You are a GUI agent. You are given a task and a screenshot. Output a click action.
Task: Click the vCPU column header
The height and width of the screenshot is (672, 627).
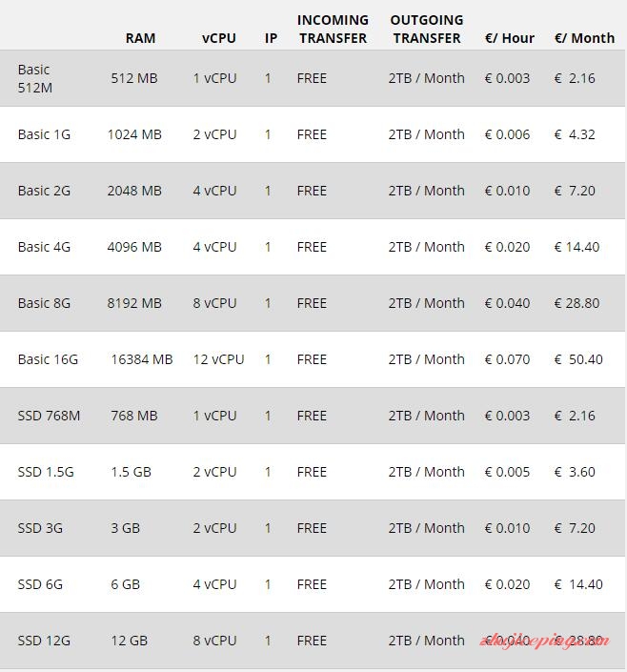[218, 38]
